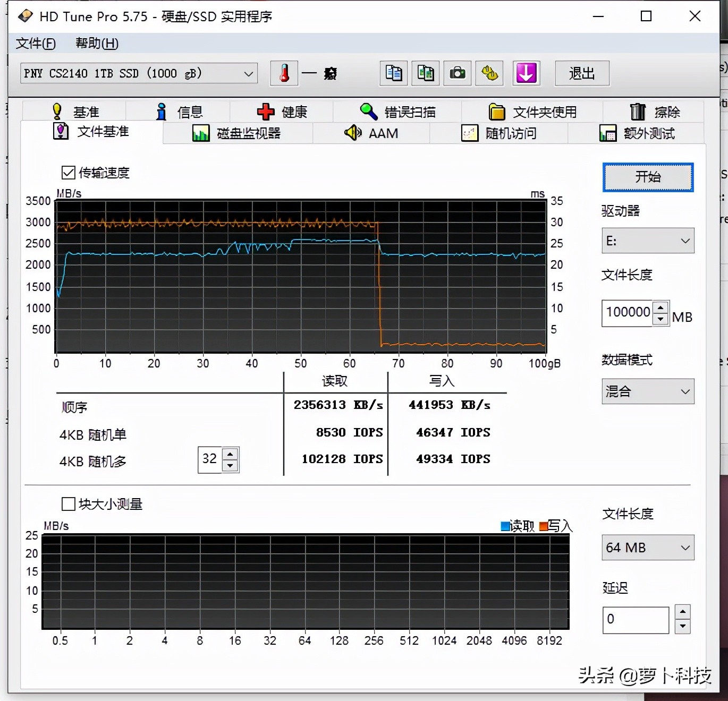Save results with the download arrow icon
Screen dimensions: 728x701
click(526, 73)
